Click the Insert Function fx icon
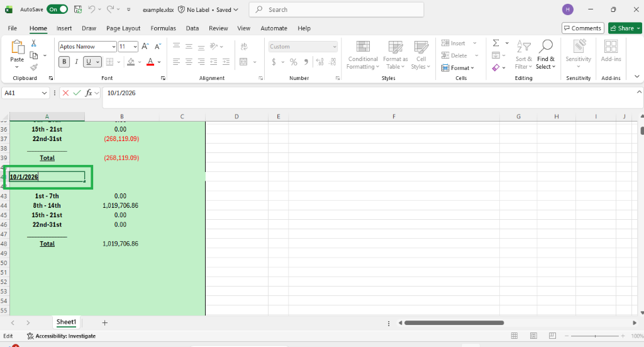644x347 pixels. click(88, 93)
